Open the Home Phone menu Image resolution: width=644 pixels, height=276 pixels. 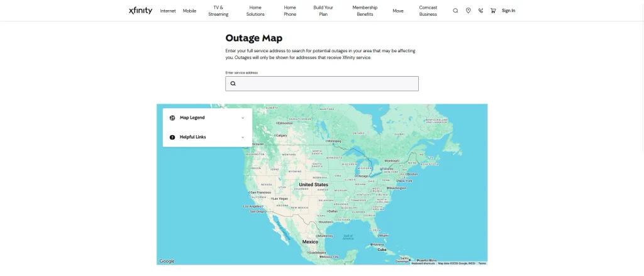(x=289, y=11)
